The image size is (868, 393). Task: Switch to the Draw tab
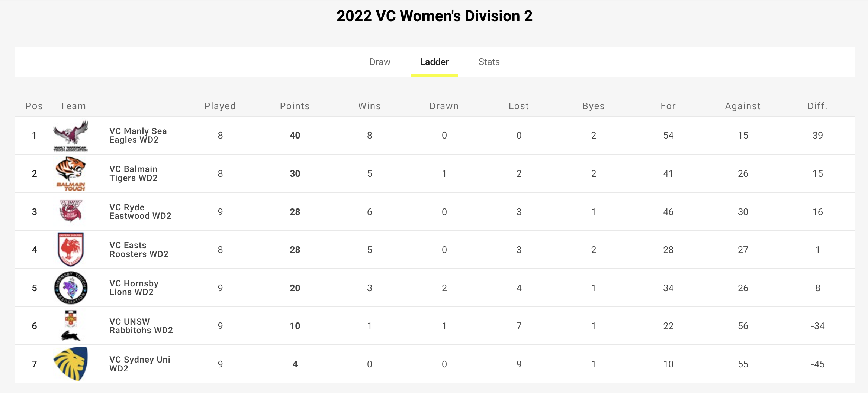tap(380, 62)
